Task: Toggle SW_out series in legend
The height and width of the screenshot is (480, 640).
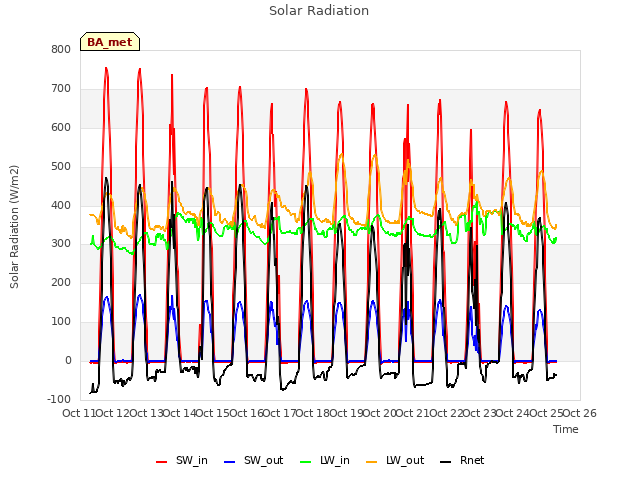Action: pyautogui.click(x=253, y=460)
